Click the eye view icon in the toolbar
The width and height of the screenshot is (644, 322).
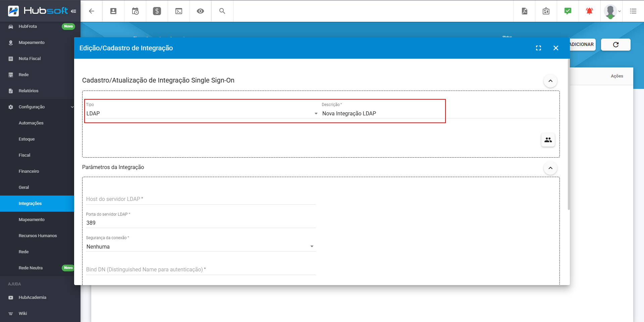200,11
